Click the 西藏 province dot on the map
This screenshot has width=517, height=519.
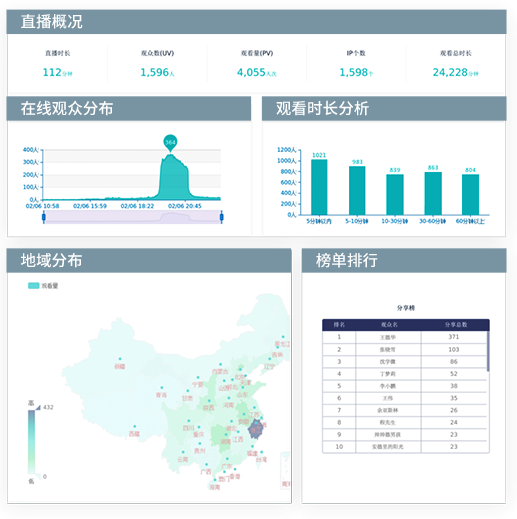[x=135, y=426]
